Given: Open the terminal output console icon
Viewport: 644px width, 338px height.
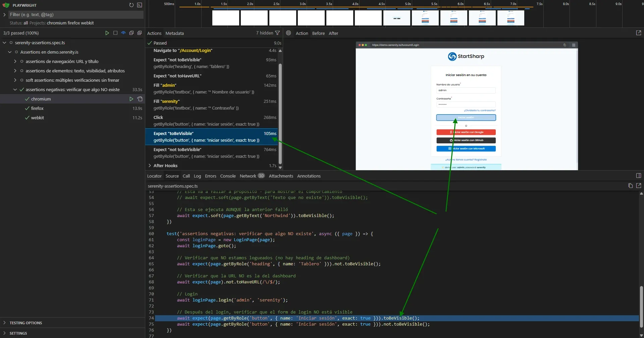Looking at the screenshot, I should 140,5.
